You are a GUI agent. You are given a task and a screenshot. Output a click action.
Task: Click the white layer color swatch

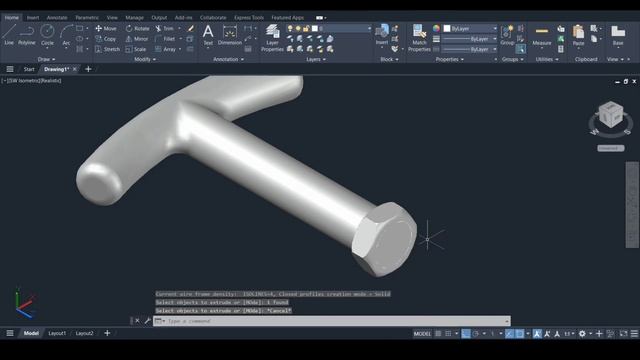(315, 29)
